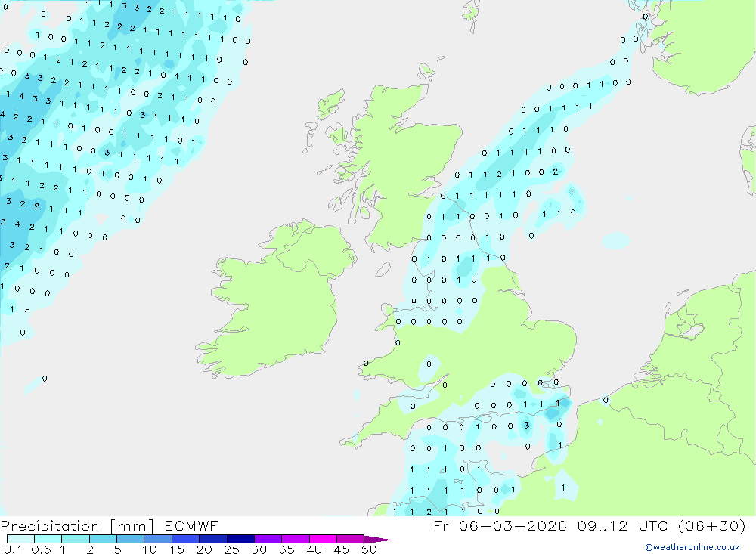Image resolution: width=756 pixels, height=554 pixels.
Task: Click the 20–25 mm dark blue swatch
Action: [x=213, y=539]
